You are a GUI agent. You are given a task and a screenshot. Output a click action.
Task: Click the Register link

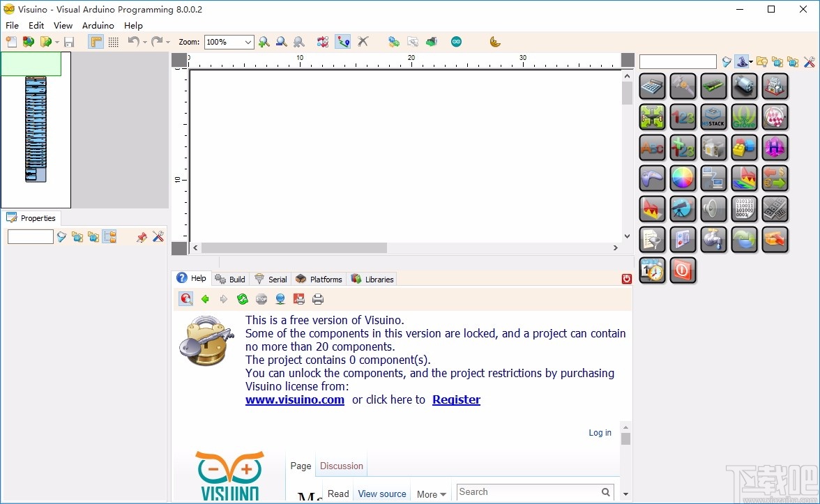tap(456, 399)
